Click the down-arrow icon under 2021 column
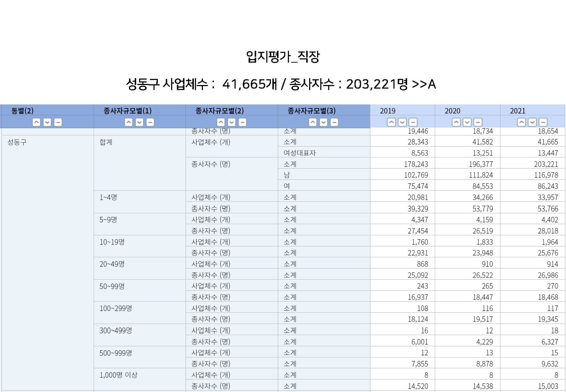The width and height of the screenshot is (566, 392). tap(532, 122)
